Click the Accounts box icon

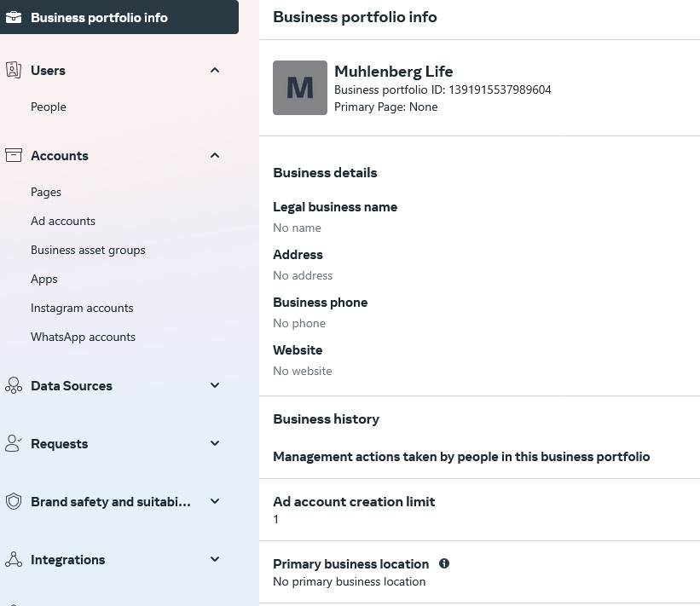click(14, 155)
